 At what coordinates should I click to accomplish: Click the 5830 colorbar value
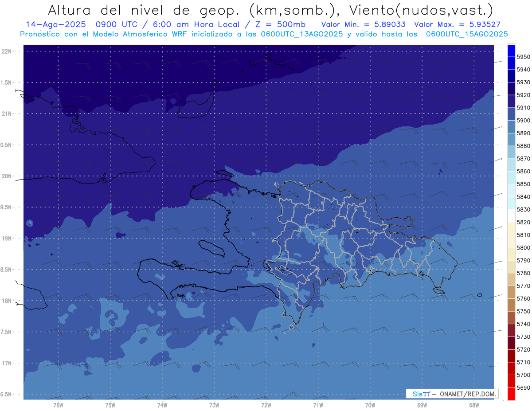tap(523, 209)
